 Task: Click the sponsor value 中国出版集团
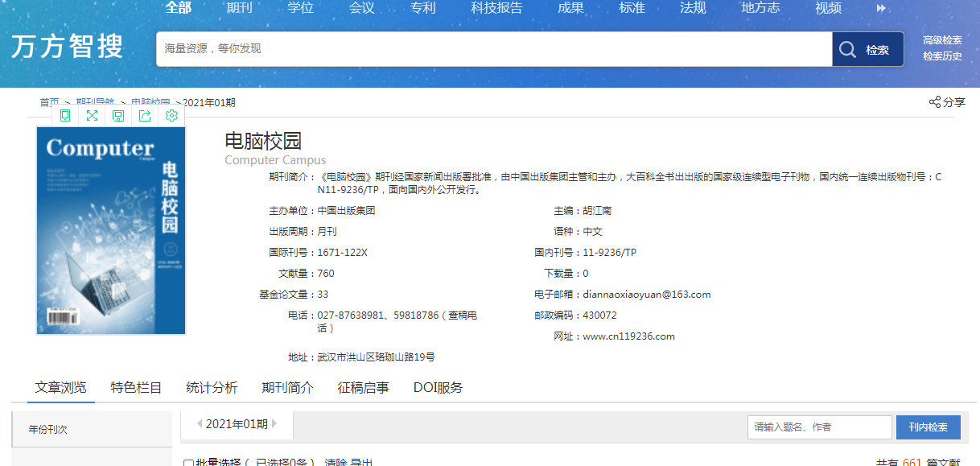pyautogui.click(x=346, y=211)
